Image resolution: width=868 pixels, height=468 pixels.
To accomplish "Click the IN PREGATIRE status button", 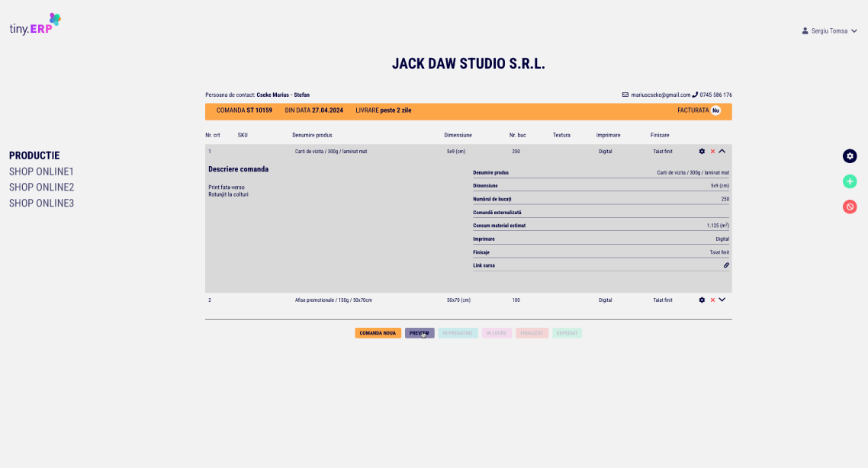I will [458, 333].
